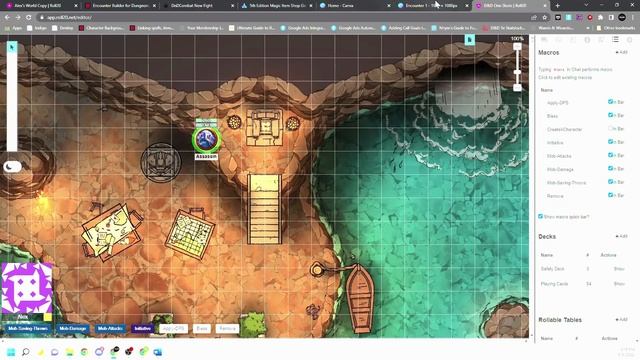
Task: Open the Compendium sidebar icon
Action: pos(587,40)
